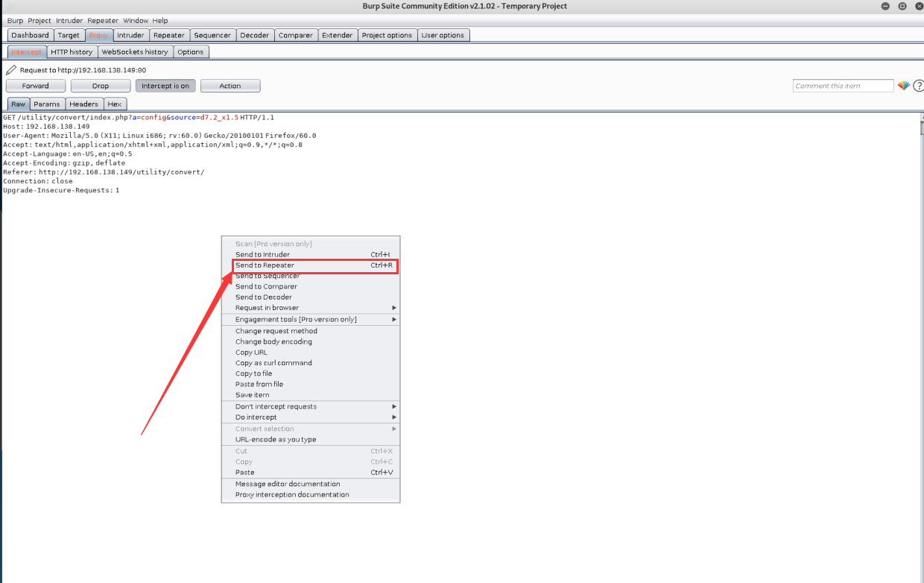Image resolution: width=924 pixels, height=583 pixels.
Task: Switch to the Repeater tool tab
Action: 169,35
